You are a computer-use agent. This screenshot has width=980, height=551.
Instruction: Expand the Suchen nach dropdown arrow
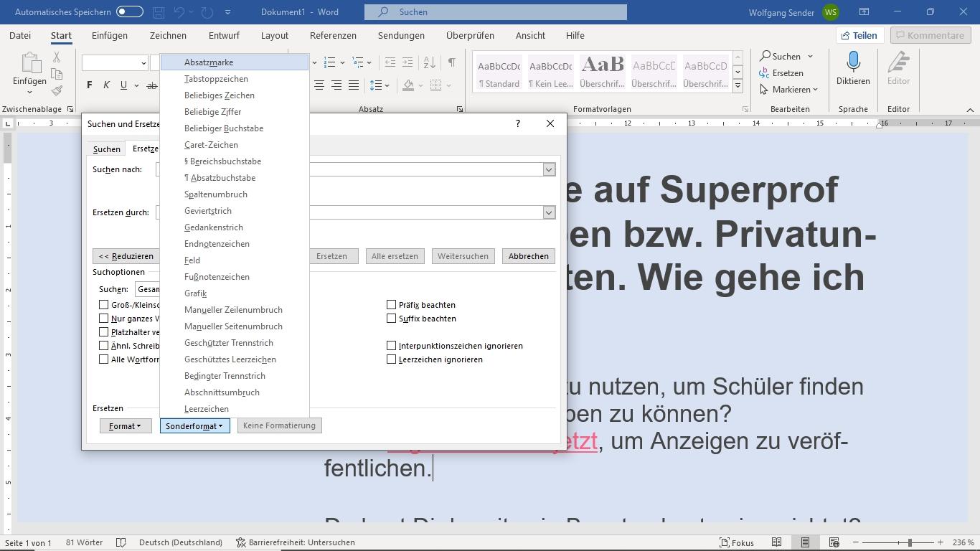click(549, 169)
